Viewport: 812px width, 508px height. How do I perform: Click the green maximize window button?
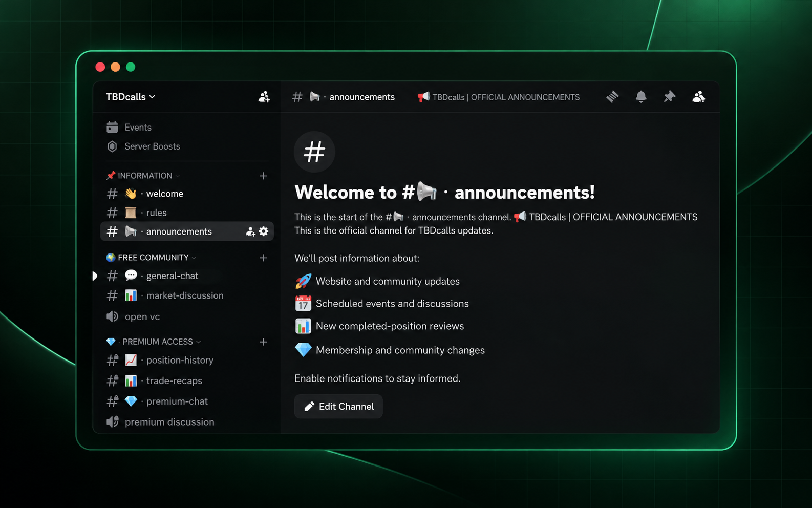click(x=131, y=67)
